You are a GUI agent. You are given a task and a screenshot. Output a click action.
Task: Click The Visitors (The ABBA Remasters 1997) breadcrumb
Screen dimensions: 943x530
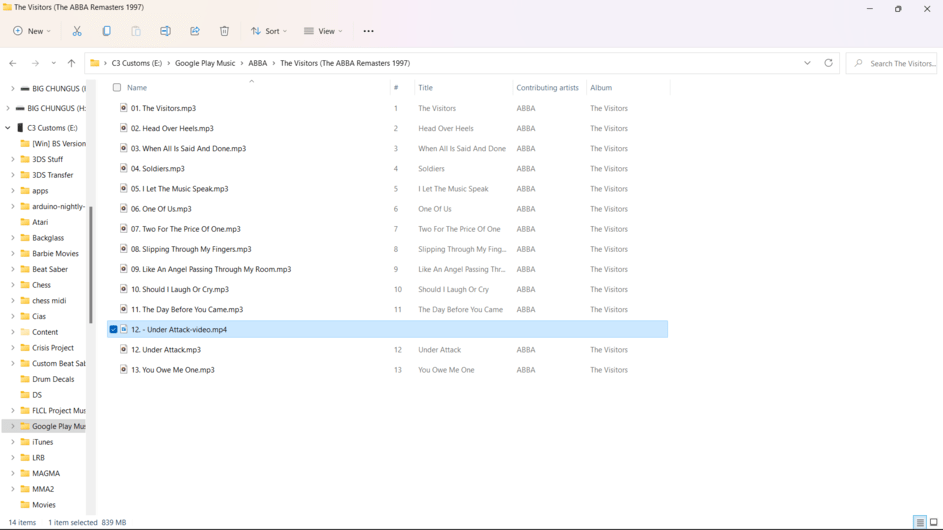pyautogui.click(x=345, y=63)
